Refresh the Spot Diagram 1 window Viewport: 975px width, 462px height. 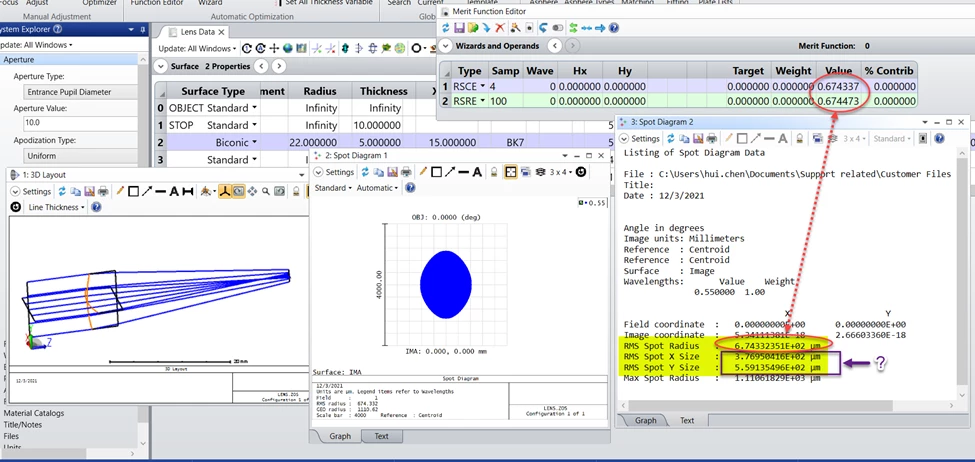tap(365, 172)
